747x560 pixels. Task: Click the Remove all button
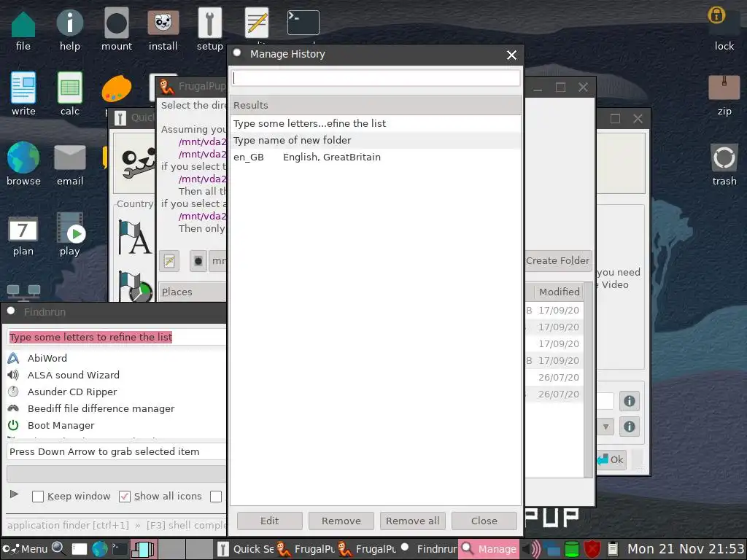click(413, 521)
